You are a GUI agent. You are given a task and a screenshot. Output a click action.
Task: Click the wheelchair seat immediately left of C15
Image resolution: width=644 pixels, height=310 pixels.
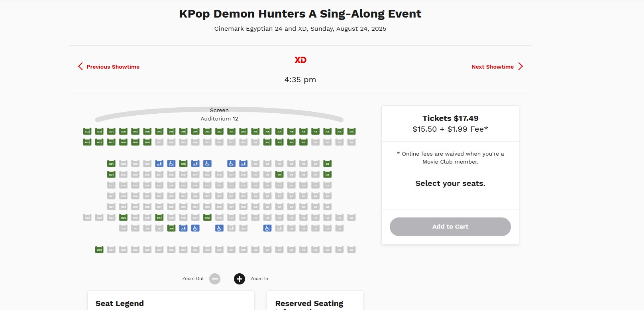pos(171,164)
